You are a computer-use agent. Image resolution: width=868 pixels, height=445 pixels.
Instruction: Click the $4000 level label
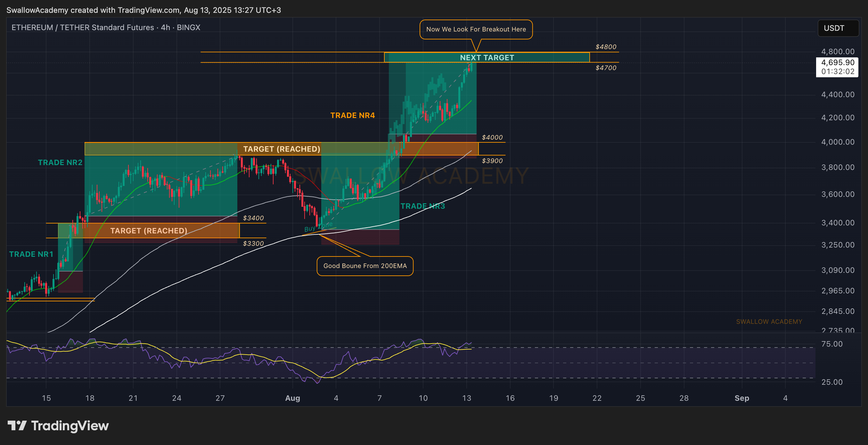[492, 138]
